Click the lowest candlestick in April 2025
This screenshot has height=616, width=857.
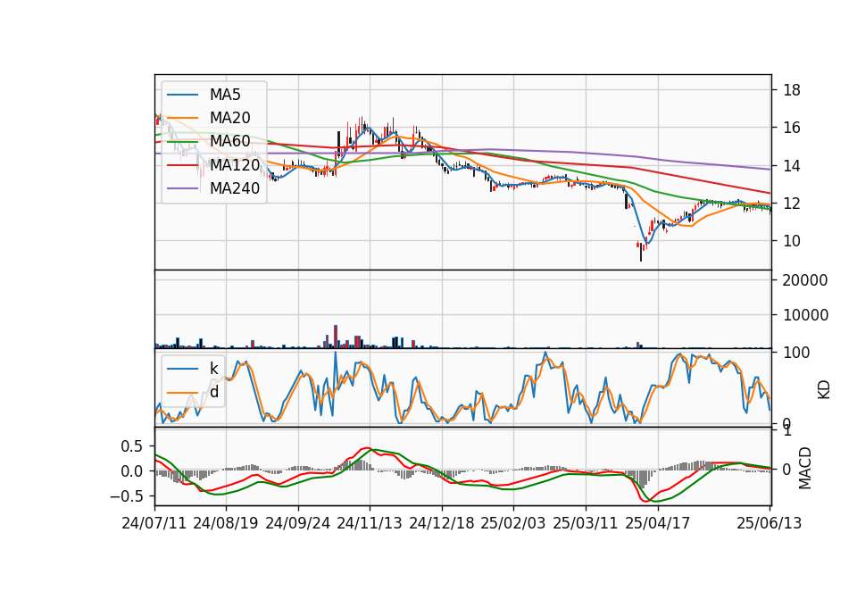(x=641, y=253)
